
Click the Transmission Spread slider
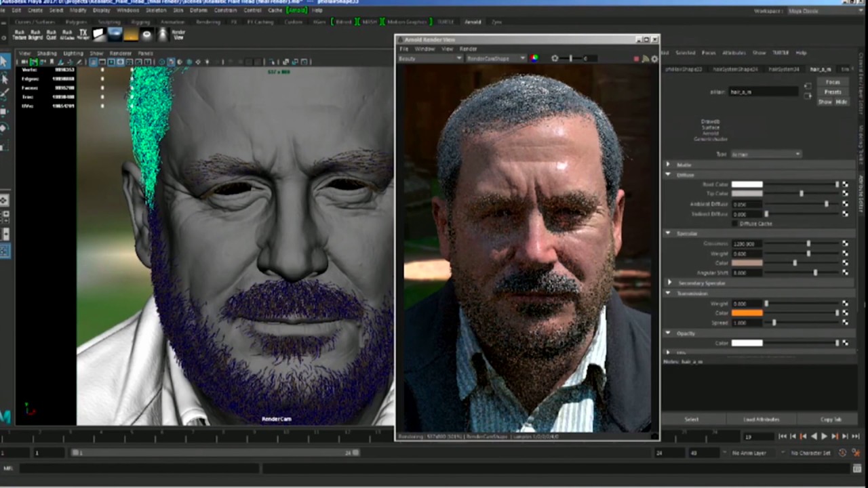[802, 323]
